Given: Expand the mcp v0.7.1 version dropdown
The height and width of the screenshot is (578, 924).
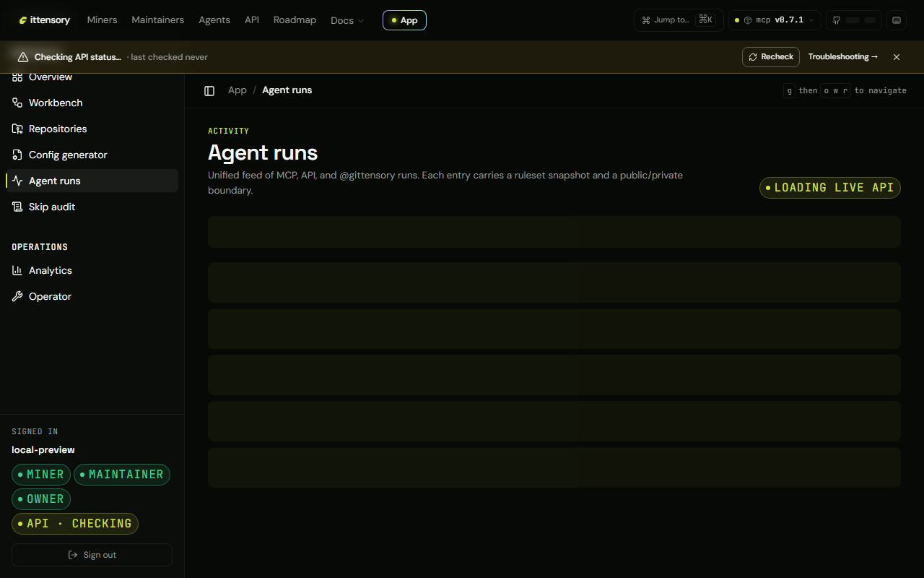Looking at the screenshot, I should pos(775,20).
